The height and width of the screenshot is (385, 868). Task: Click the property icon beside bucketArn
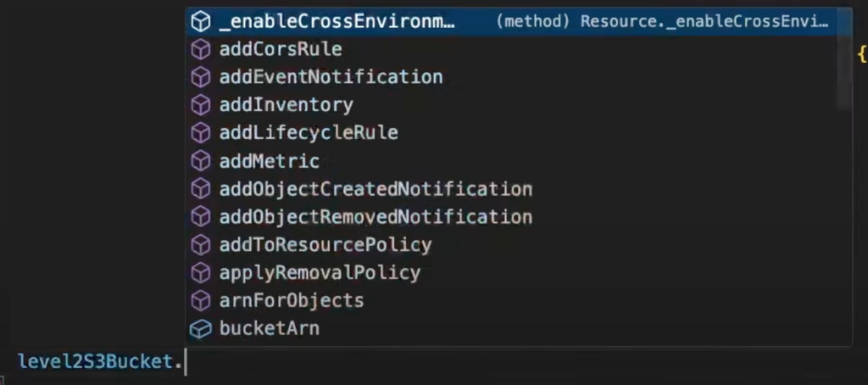tap(200, 328)
